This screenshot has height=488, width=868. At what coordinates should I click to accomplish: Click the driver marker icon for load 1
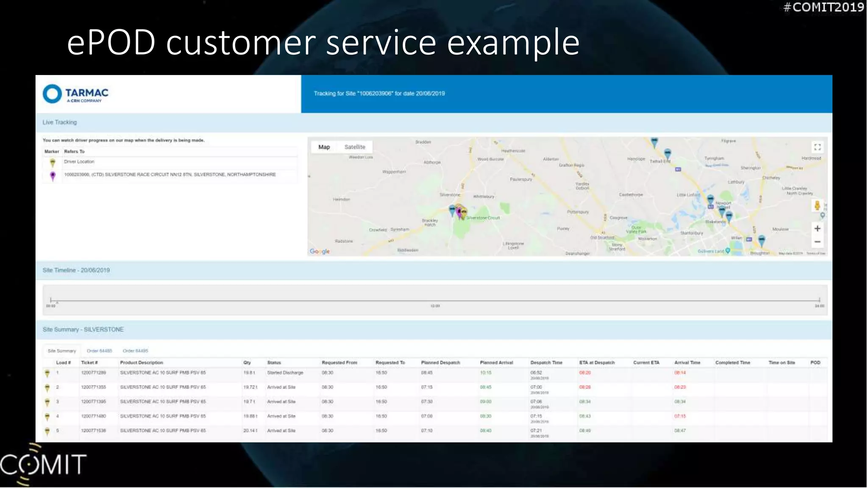pos(47,373)
